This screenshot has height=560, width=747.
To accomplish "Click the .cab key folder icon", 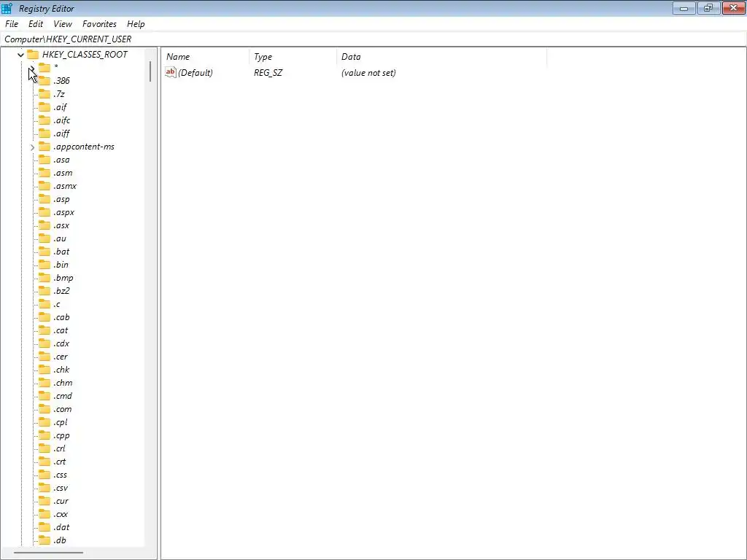I will [44, 317].
